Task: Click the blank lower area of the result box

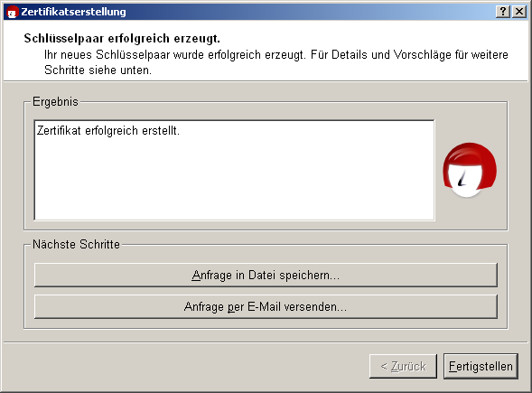Action: [235, 190]
